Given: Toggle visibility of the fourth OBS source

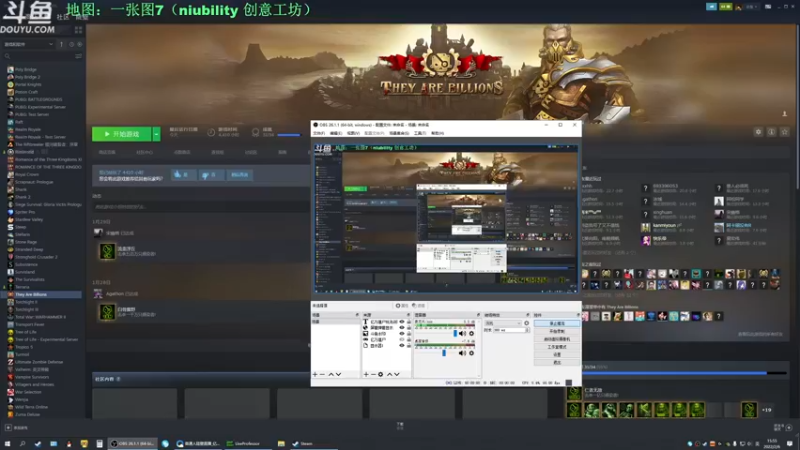Looking at the screenshot, I should click(402, 339).
